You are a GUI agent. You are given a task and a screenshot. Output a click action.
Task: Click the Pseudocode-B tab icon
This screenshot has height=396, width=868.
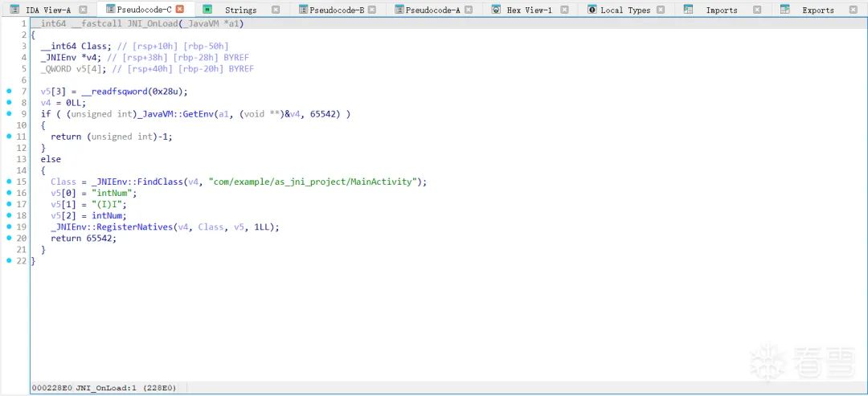coord(303,10)
